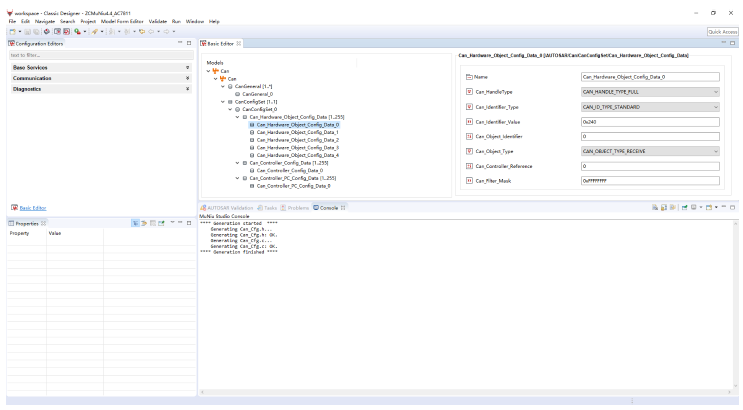
Task: Click Pin to Selection in Properties view
Action: click(162, 223)
